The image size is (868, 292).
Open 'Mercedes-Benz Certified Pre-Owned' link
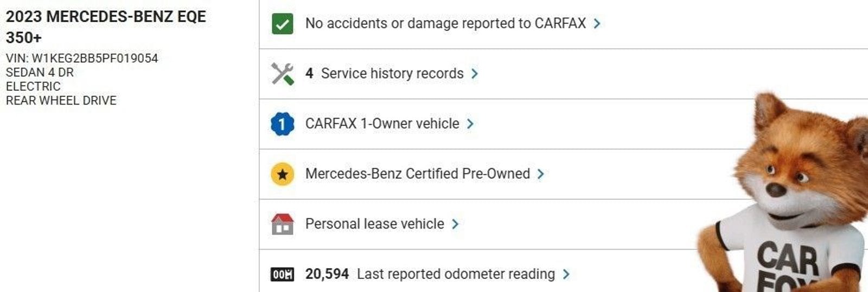(x=417, y=174)
